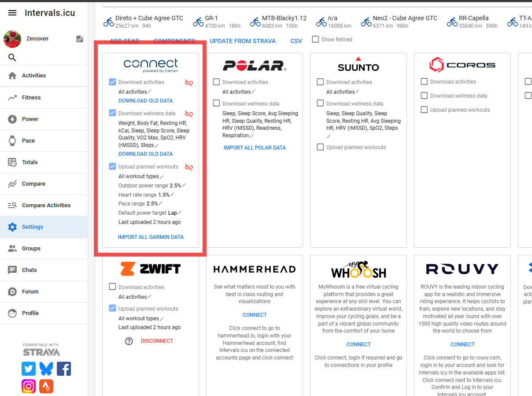The image size is (532, 396).
Task: Go to Compare Activities in sidebar
Action: pos(46,205)
